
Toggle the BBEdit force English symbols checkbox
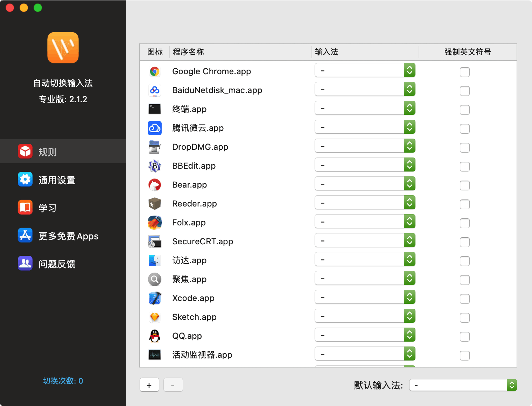click(x=464, y=167)
